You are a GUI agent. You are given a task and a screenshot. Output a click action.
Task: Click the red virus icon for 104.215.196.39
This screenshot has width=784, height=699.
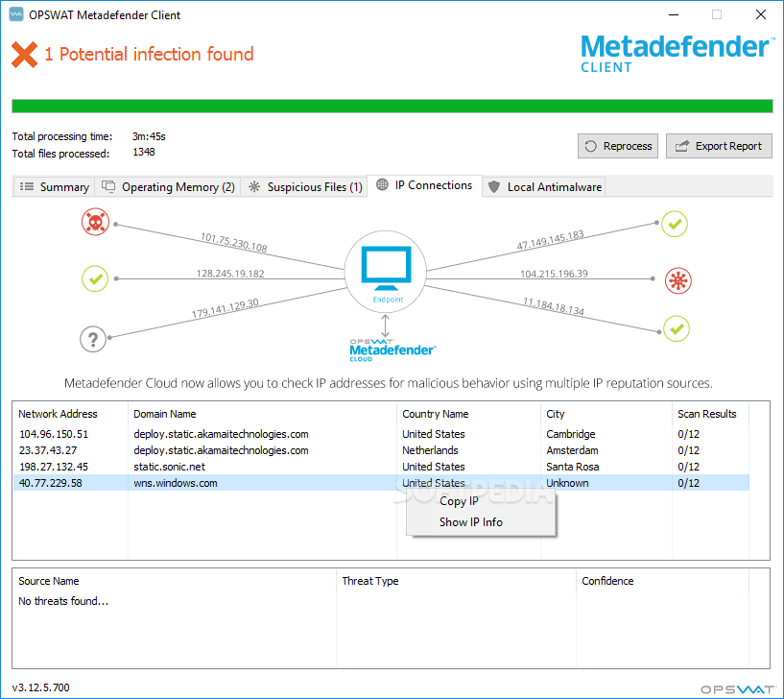point(678,280)
